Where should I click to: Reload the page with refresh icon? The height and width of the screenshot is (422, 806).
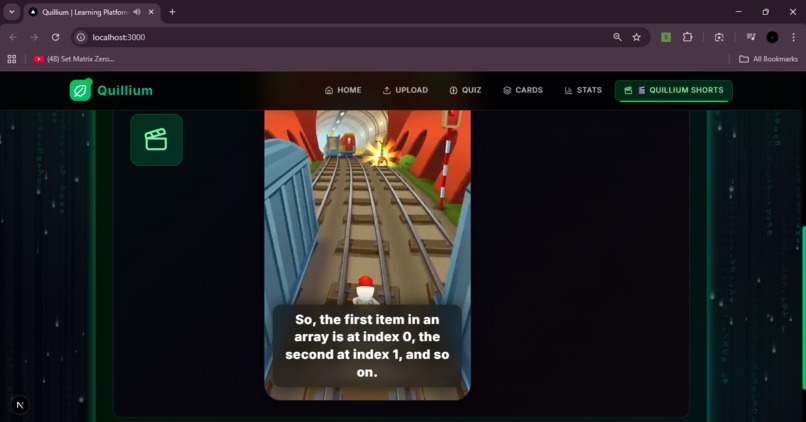[x=56, y=37]
